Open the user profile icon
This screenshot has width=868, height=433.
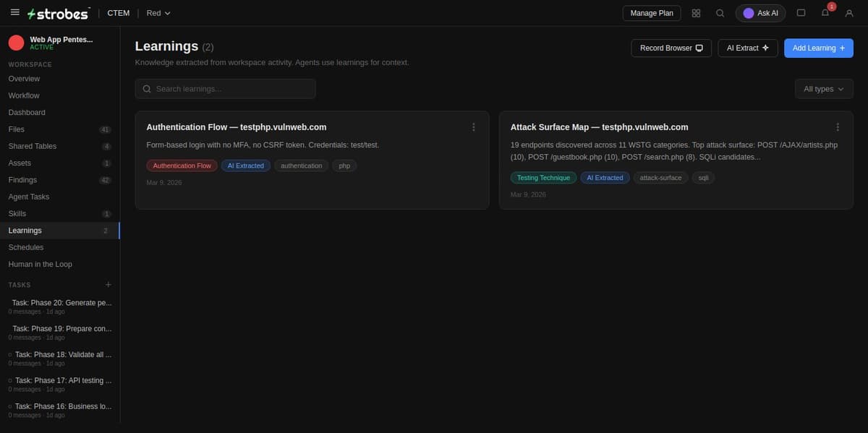pos(849,13)
